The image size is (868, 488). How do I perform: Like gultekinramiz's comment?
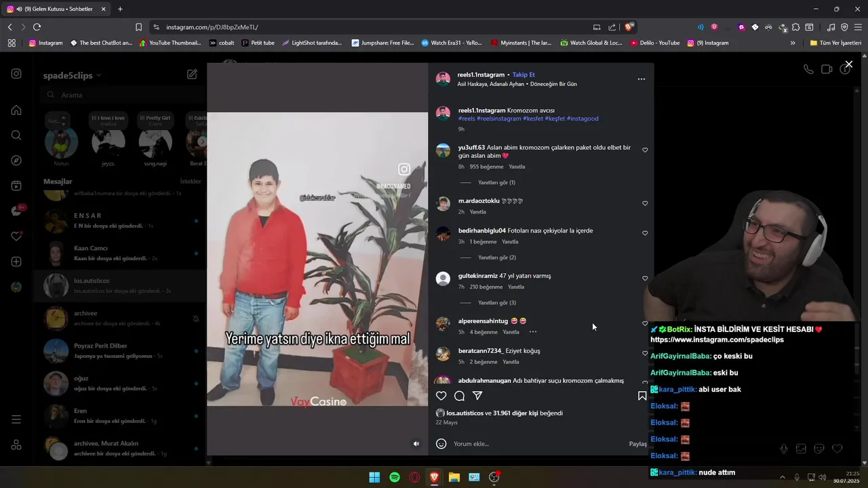(x=645, y=279)
